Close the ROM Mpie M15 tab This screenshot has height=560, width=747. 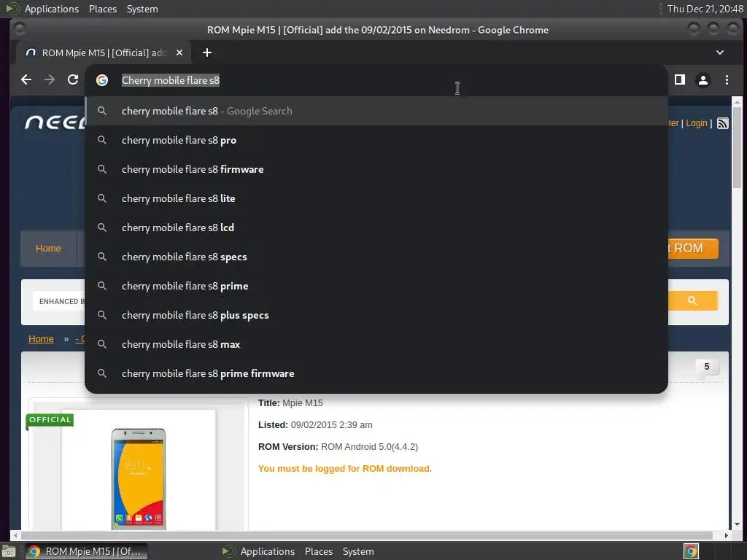click(179, 52)
